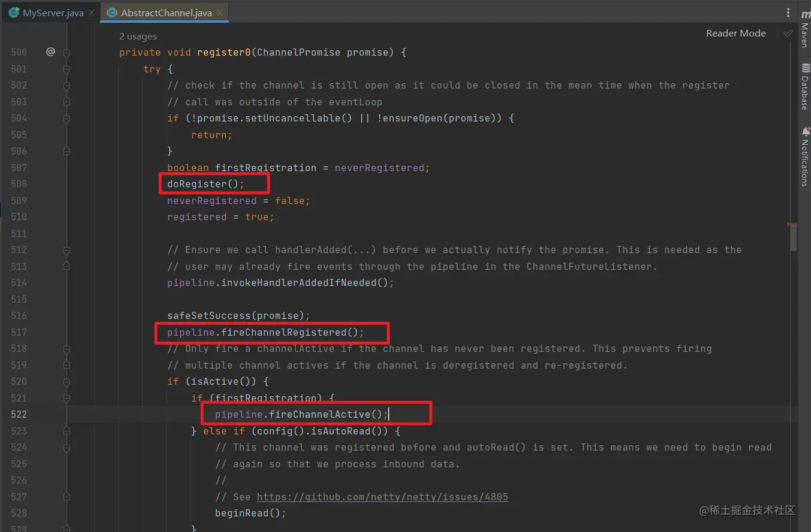Viewport: 811px width, 532px height.
Task: Click ensureOpen on line 504
Action: [x=413, y=118]
